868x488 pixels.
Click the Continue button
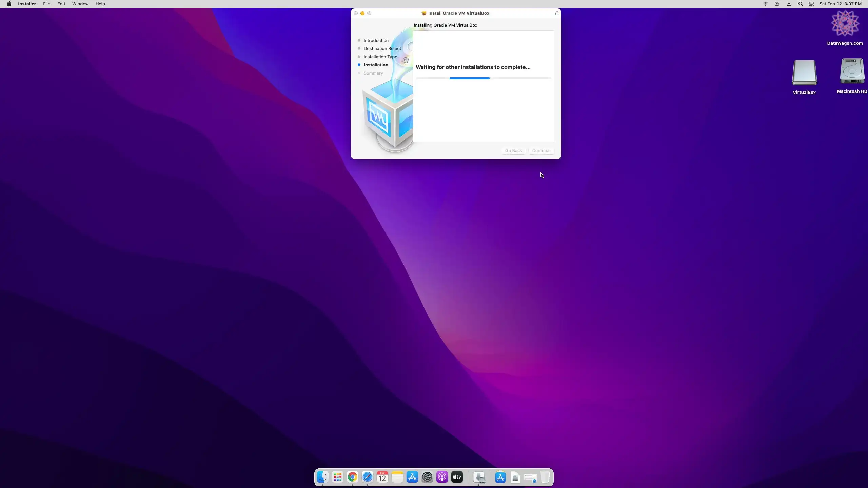[x=541, y=151]
